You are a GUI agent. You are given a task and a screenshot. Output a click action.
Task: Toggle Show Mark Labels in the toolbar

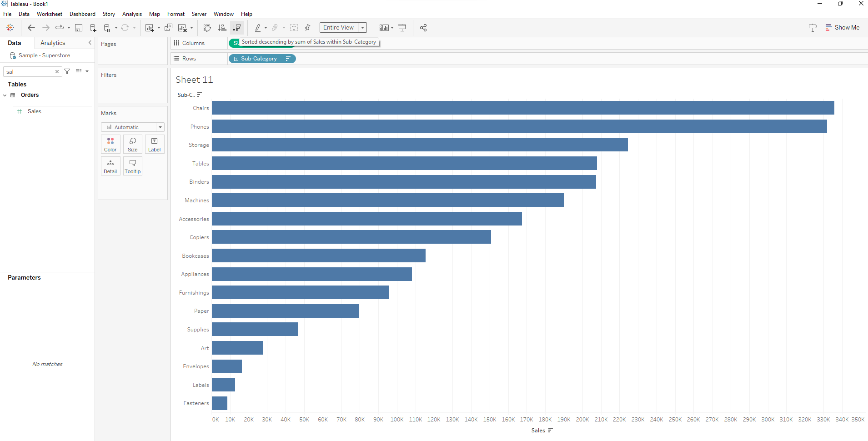(x=294, y=28)
